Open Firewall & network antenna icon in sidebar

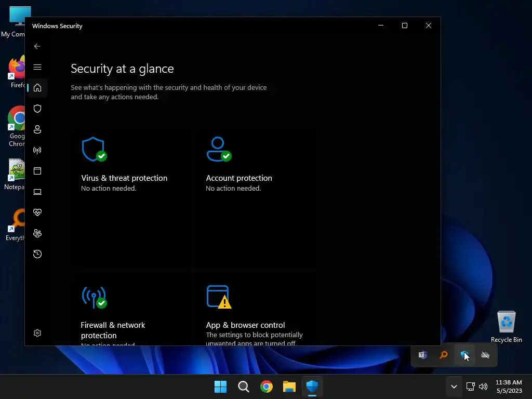(x=37, y=150)
